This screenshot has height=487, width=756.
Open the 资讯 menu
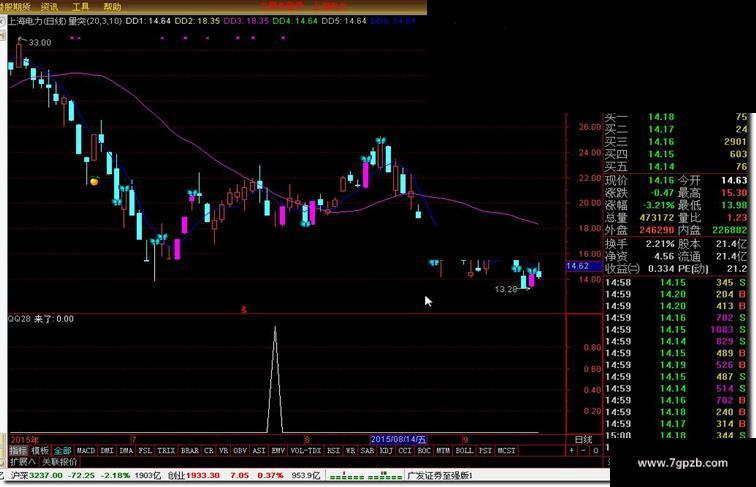click(x=49, y=7)
